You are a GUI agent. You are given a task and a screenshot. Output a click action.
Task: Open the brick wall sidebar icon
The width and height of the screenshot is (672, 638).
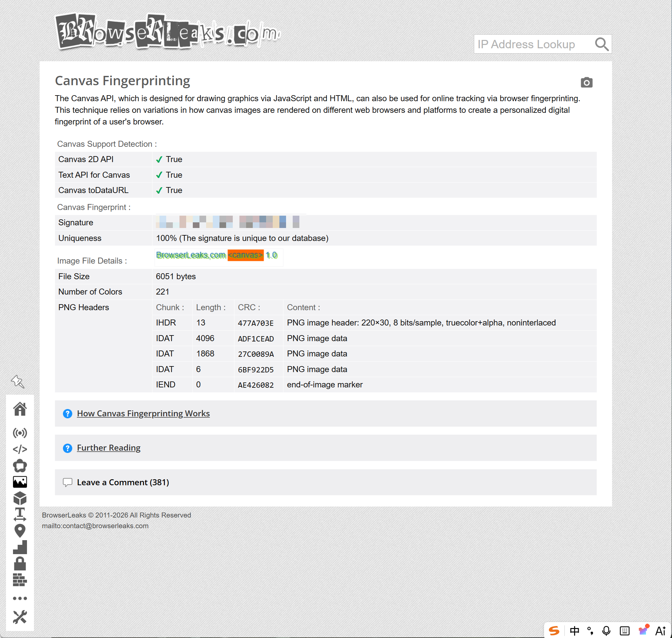pos(20,580)
